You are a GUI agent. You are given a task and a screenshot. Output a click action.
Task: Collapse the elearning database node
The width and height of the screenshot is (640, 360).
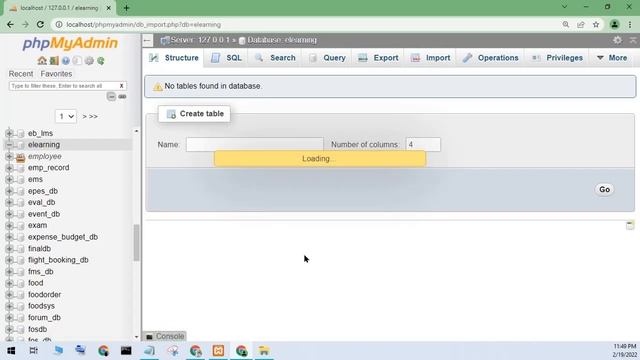(x=9, y=144)
